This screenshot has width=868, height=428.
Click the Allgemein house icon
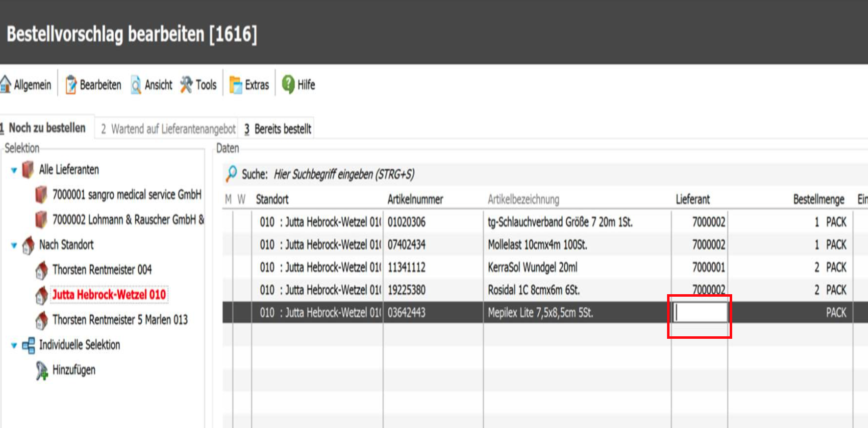click(x=6, y=84)
